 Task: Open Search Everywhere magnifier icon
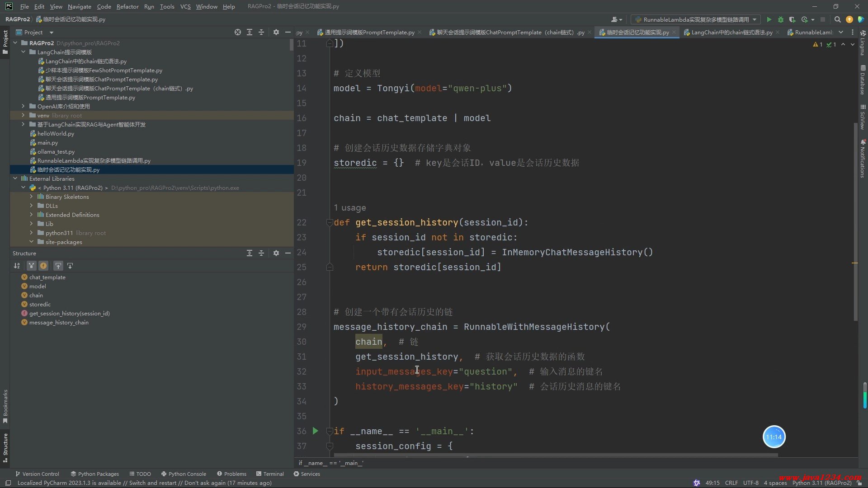pyautogui.click(x=837, y=19)
